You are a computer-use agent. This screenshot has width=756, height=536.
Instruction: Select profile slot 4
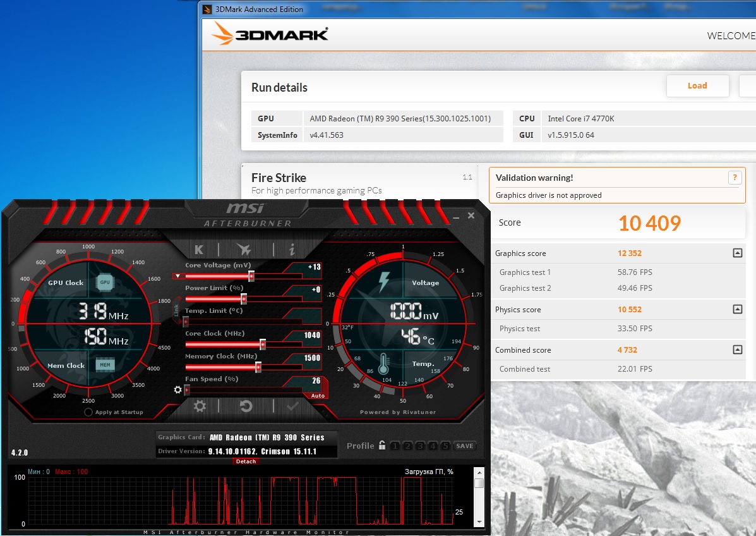tap(433, 446)
